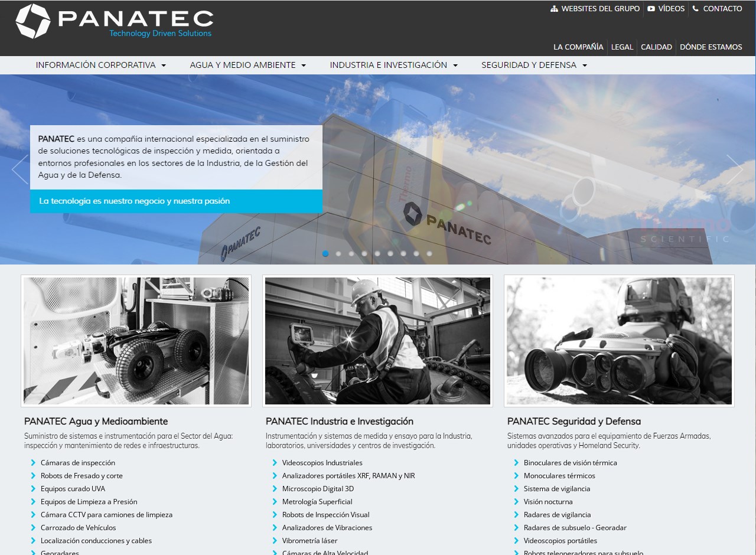Select the fifth carousel slide dot
The width and height of the screenshot is (756, 555).
377,253
